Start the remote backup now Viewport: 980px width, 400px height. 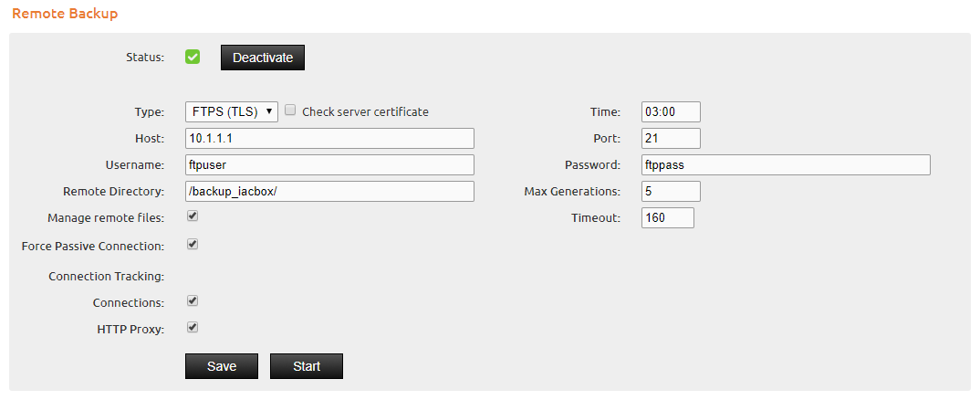pos(307,366)
